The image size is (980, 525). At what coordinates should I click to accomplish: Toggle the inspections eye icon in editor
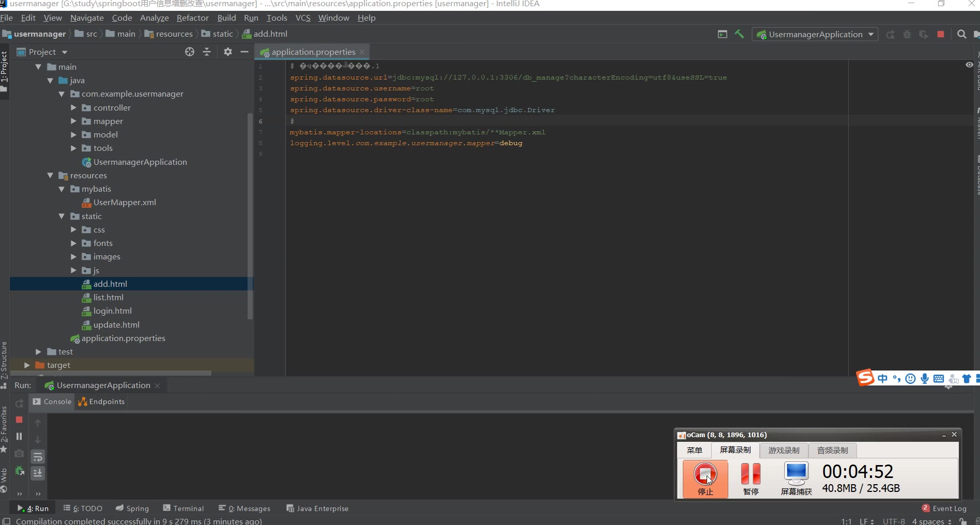pyautogui.click(x=969, y=65)
